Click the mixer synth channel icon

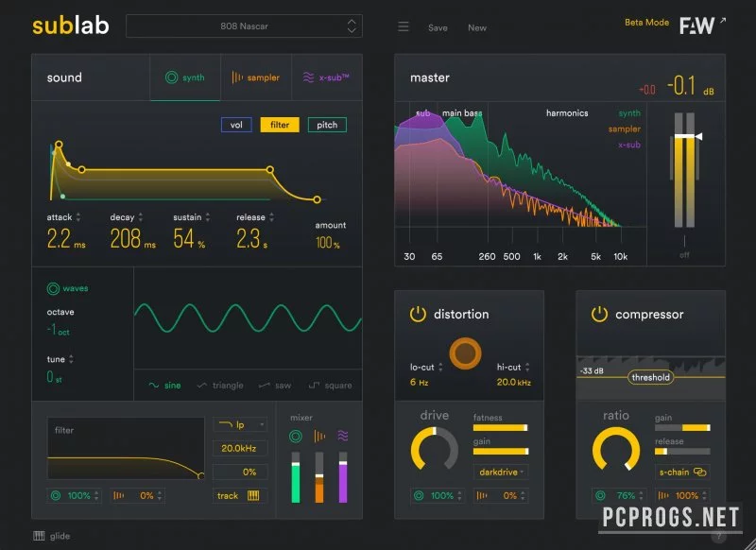[x=296, y=437]
